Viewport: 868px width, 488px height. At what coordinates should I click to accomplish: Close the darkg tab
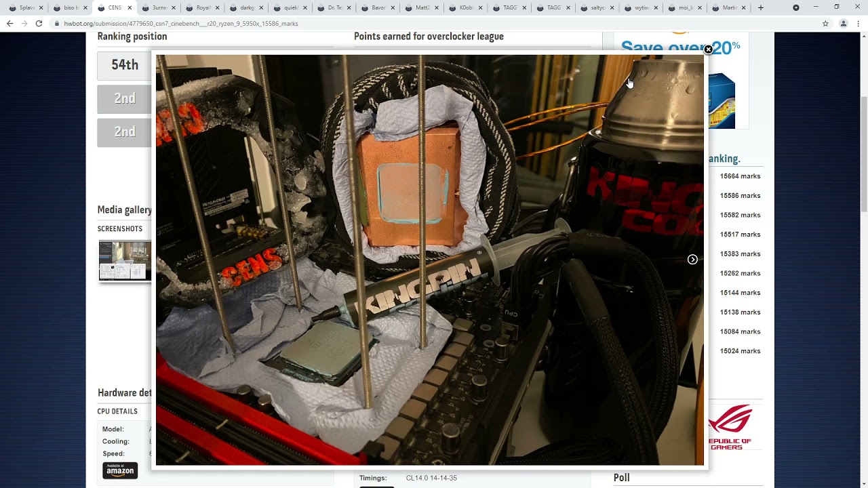[x=261, y=8]
